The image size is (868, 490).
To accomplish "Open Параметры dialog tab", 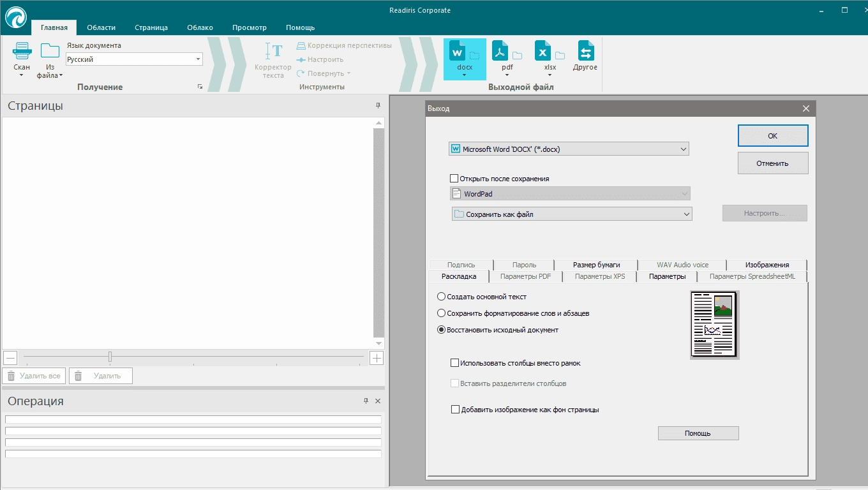I will [x=667, y=276].
